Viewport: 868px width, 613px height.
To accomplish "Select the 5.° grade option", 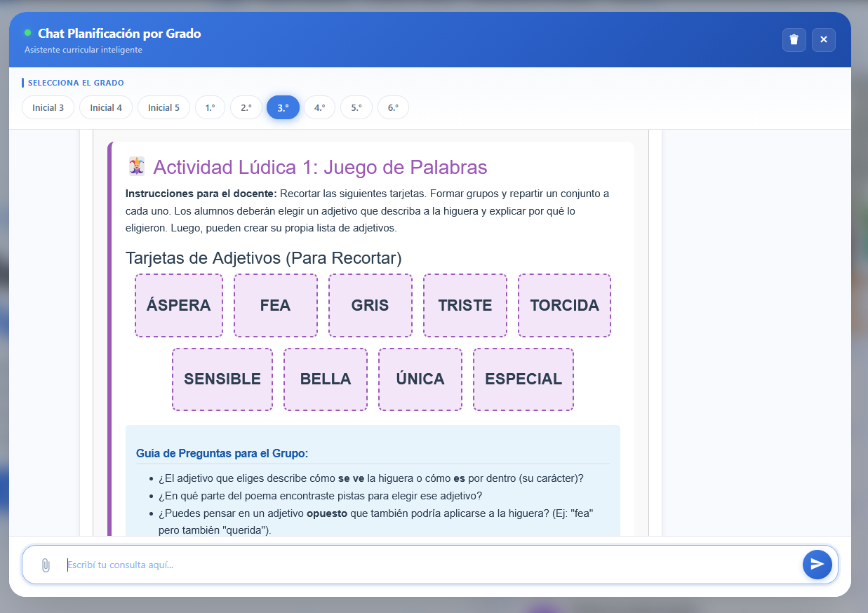I will coord(356,107).
